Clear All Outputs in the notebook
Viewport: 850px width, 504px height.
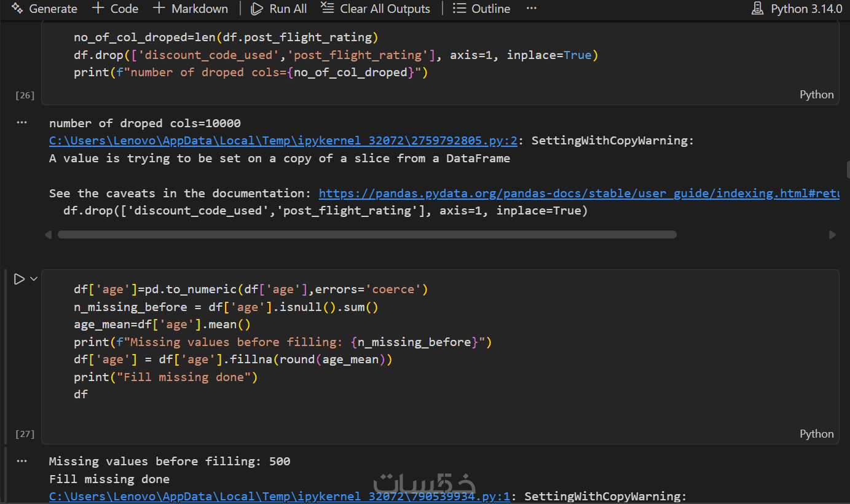point(376,9)
